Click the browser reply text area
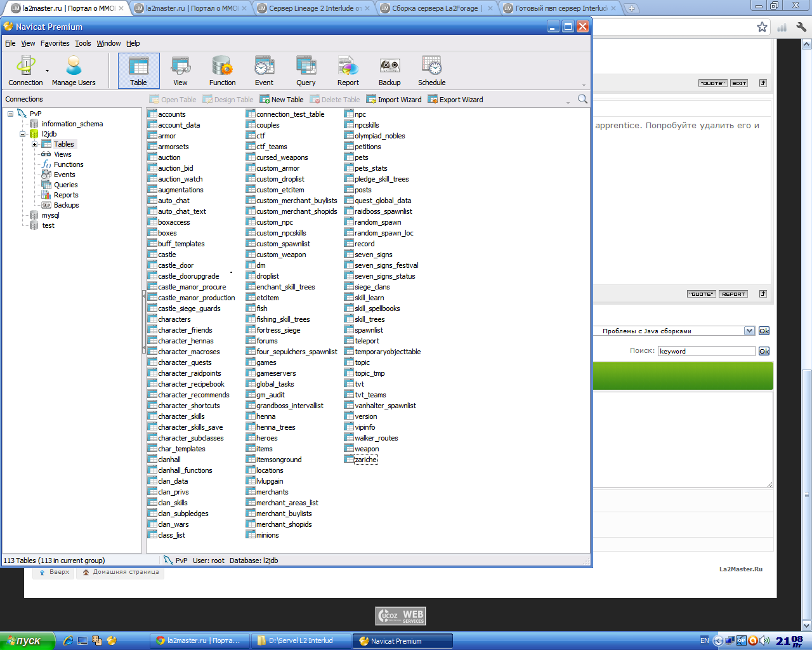Viewport: 812px width, 650px height. point(683,439)
